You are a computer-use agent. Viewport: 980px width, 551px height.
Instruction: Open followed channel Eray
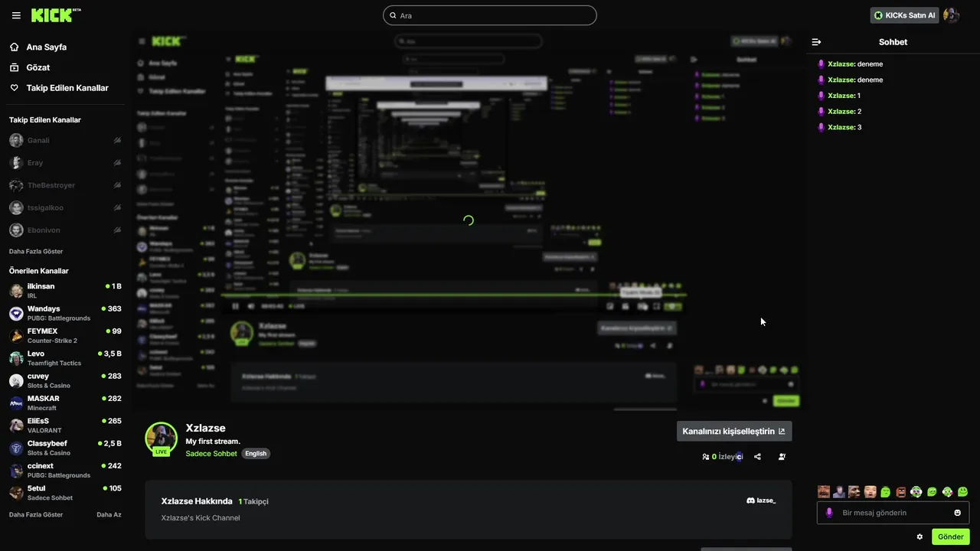pyautogui.click(x=64, y=163)
